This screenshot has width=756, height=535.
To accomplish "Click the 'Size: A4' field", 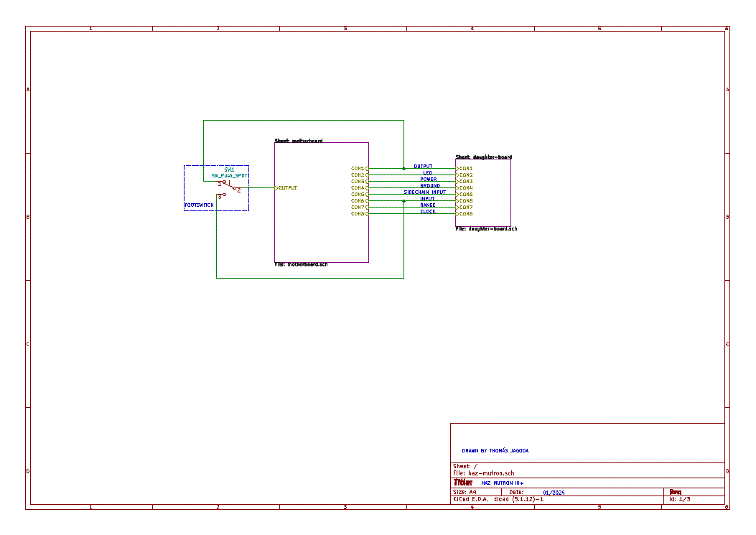I will coord(465,492).
